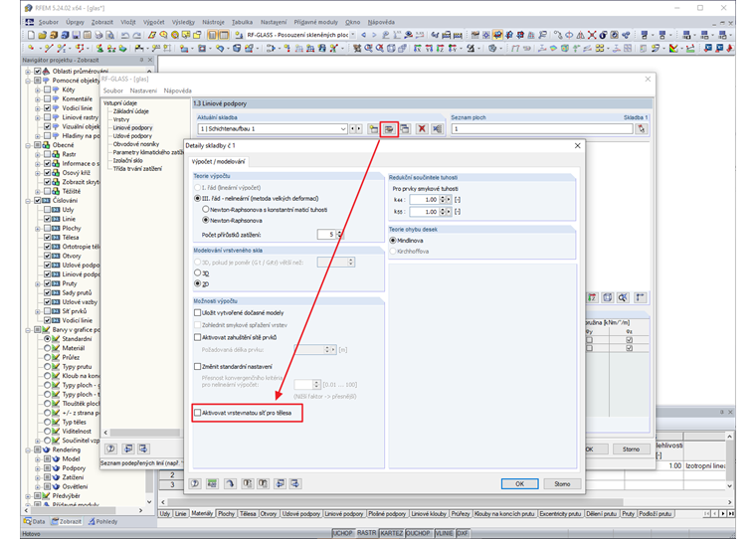This screenshot has width=756, height=539.
Task: Click the k44 value field
Action: click(x=424, y=200)
